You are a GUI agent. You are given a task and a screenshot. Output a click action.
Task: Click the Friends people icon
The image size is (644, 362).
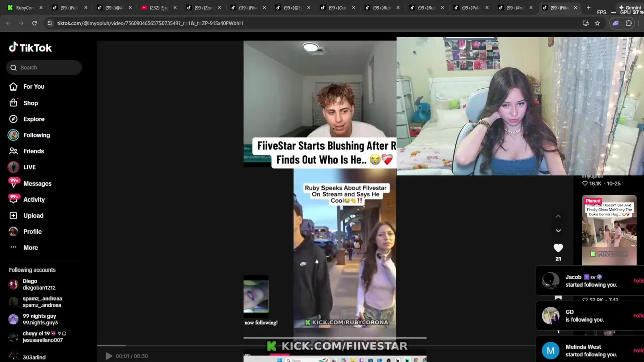[13, 151]
